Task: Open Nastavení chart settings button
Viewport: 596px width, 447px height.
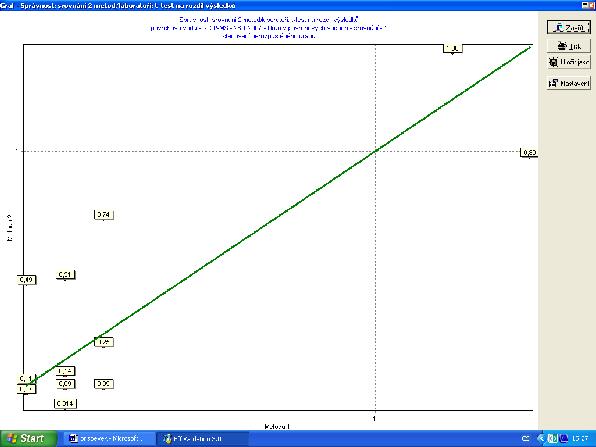Action: (x=569, y=82)
